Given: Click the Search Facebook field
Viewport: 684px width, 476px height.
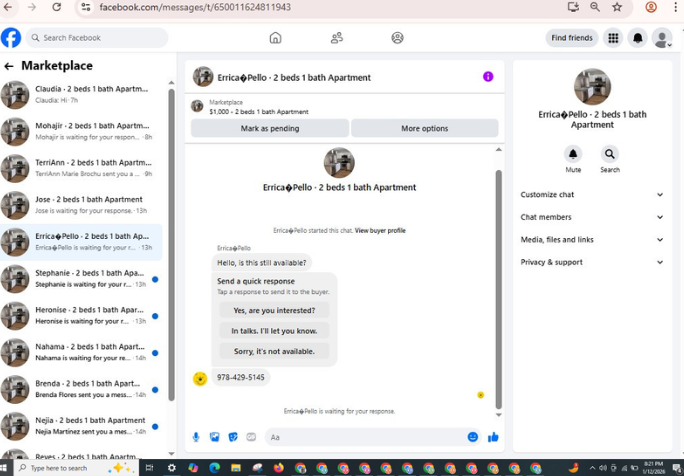Looking at the screenshot, I should pos(97,38).
